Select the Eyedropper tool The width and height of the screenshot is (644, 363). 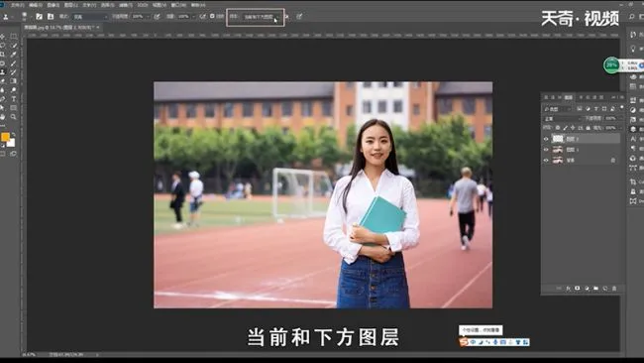coord(14,55)
